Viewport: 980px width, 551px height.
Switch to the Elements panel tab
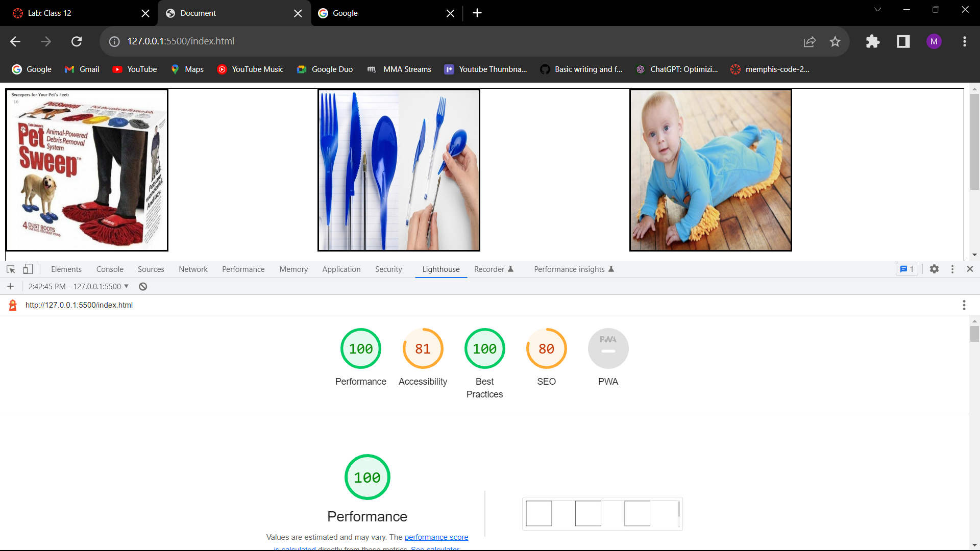click(66, 269)
